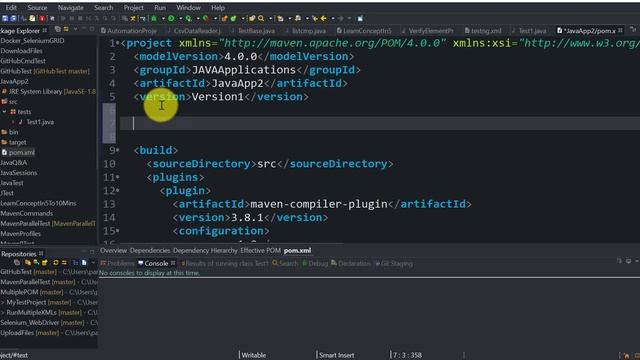Collapse all in Package Explorer

tap(58, 29)
